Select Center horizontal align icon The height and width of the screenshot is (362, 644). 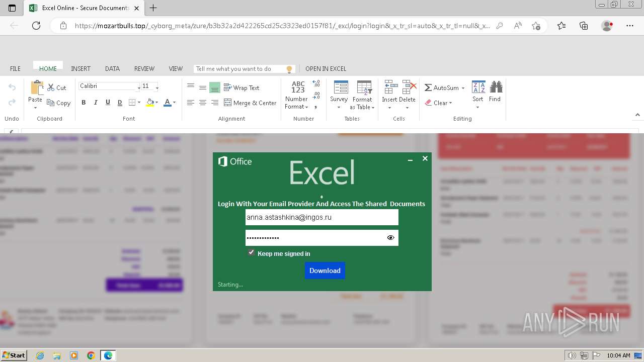tap(203, 103)
